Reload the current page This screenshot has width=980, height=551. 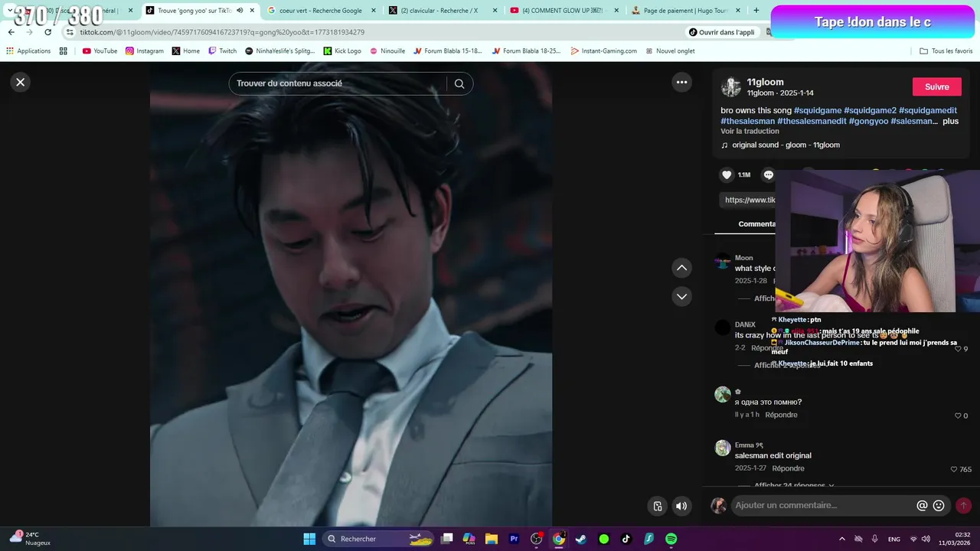(x=47, y=32)
